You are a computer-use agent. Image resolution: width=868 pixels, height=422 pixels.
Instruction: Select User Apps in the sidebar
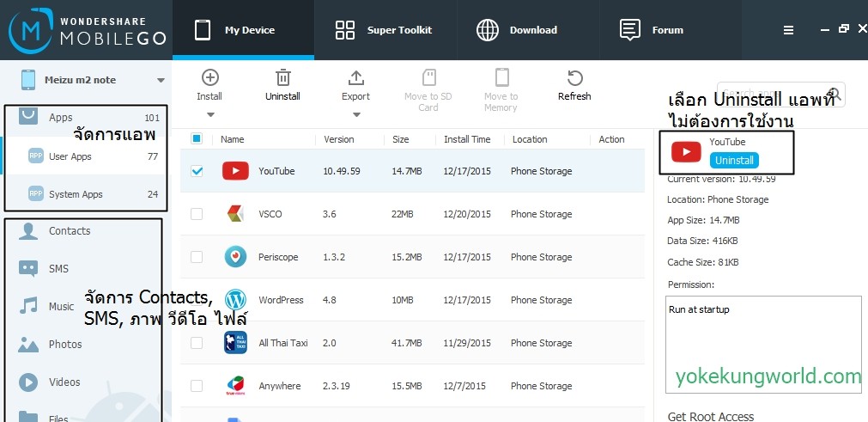click(70, 156)
